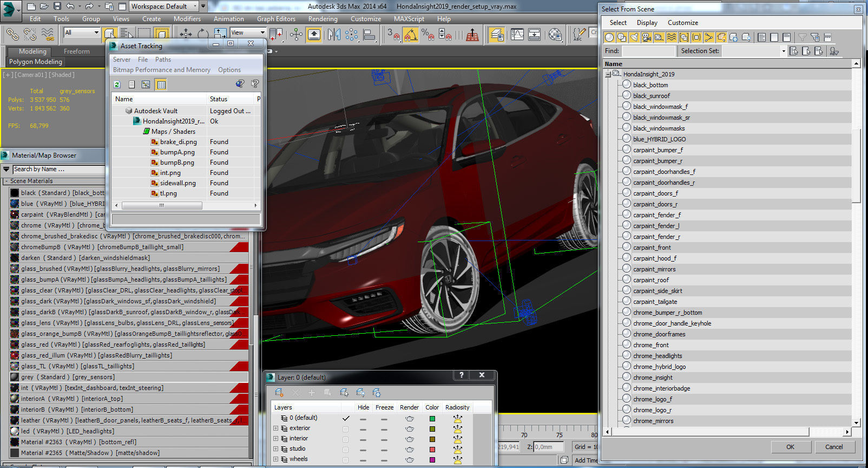
Task: Click the Find input field
Action: (649, 51)
